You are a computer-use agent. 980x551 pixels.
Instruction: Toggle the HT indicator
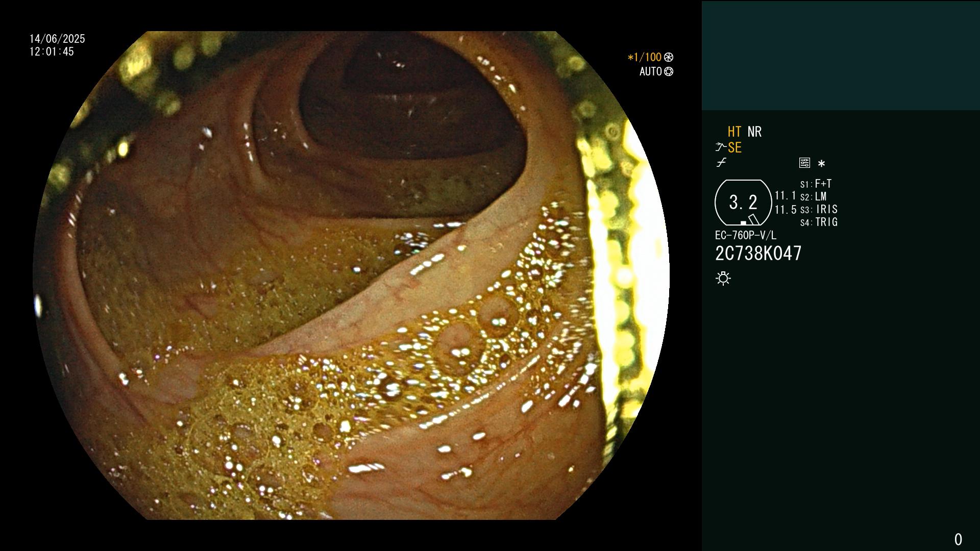734,132
